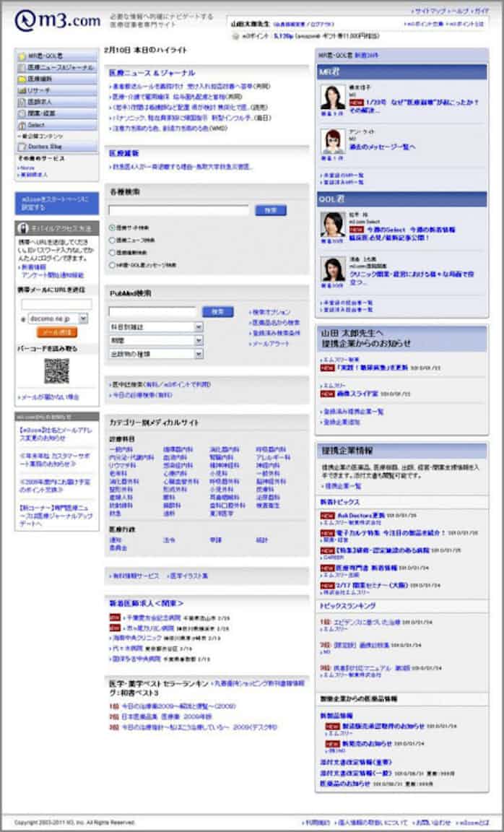
Task: Click the cartoon avatar with red hair
Action: point(332,140)
